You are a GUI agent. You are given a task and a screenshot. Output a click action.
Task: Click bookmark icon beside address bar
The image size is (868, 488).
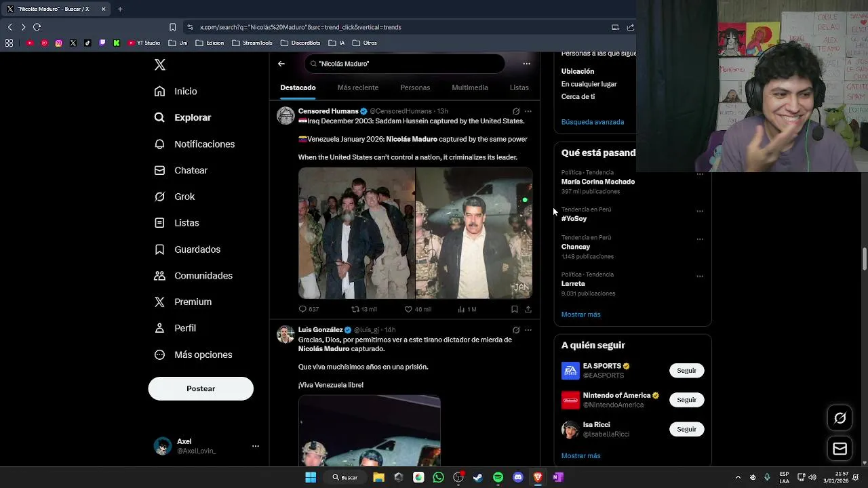[172, 27]
